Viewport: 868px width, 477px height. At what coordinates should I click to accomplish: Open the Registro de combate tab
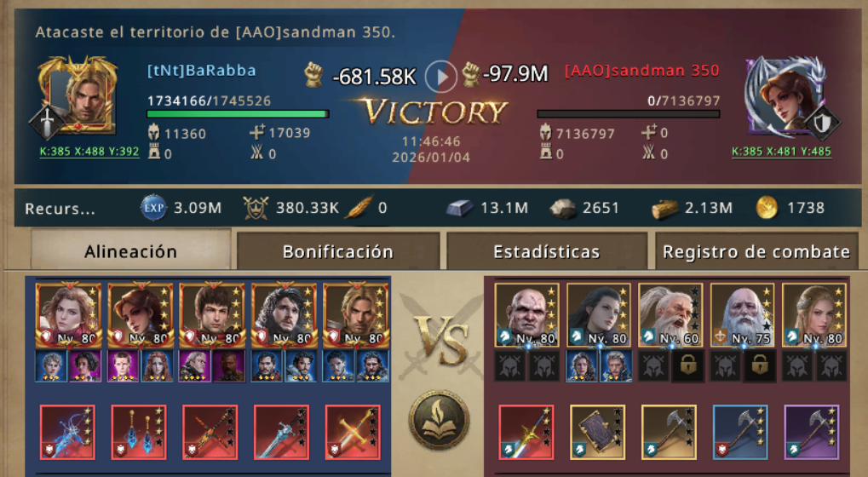756,252
